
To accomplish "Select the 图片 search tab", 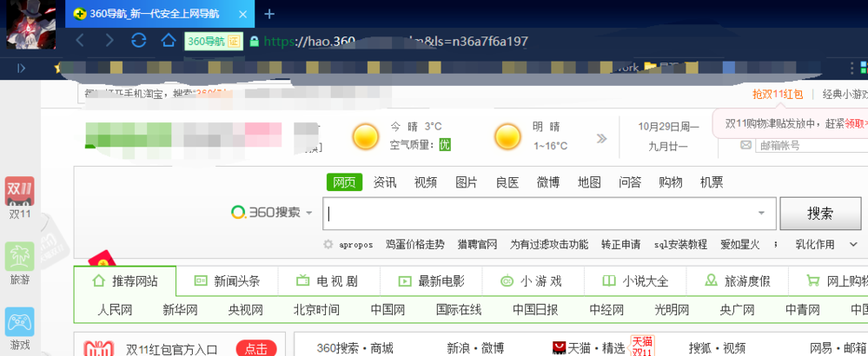I will pos(467,182).
